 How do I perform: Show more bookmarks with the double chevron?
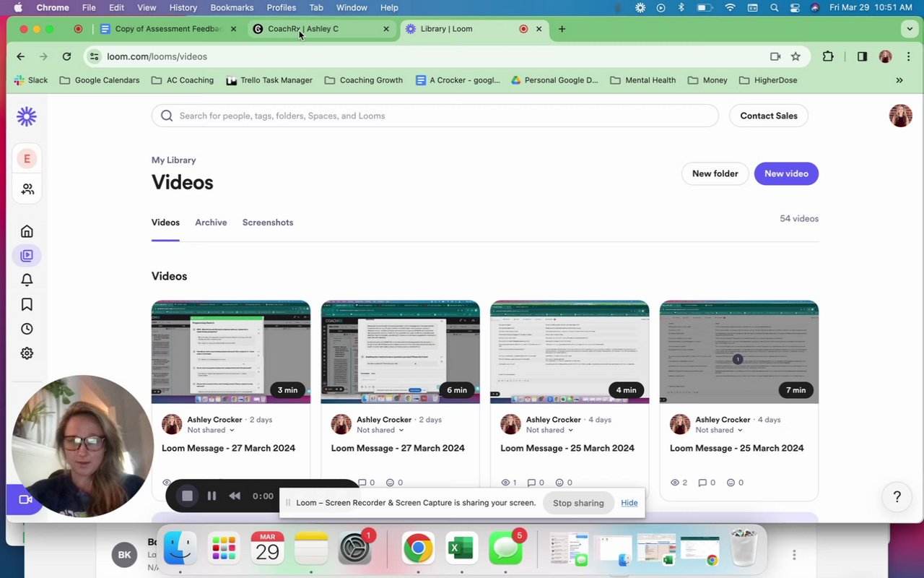[899, 80]
